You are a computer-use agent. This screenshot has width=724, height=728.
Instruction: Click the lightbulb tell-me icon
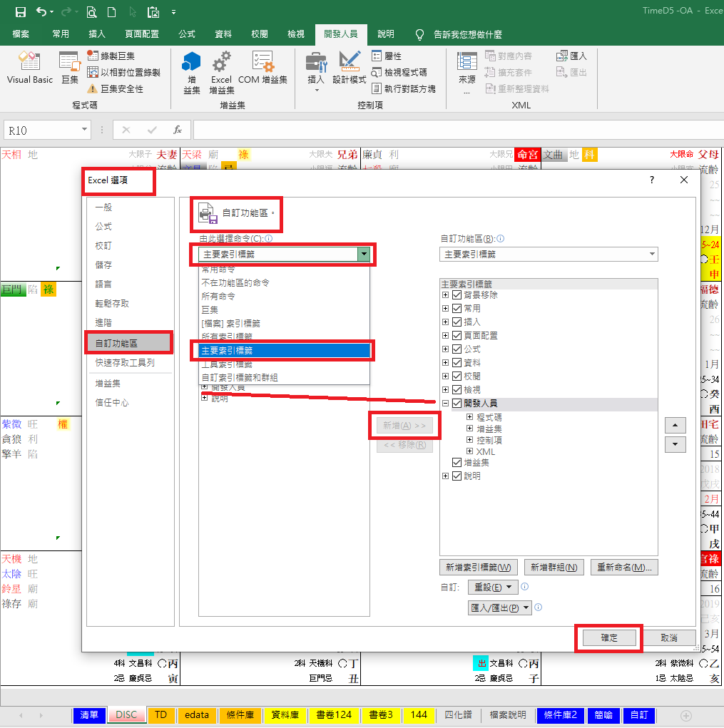[419, 34]
